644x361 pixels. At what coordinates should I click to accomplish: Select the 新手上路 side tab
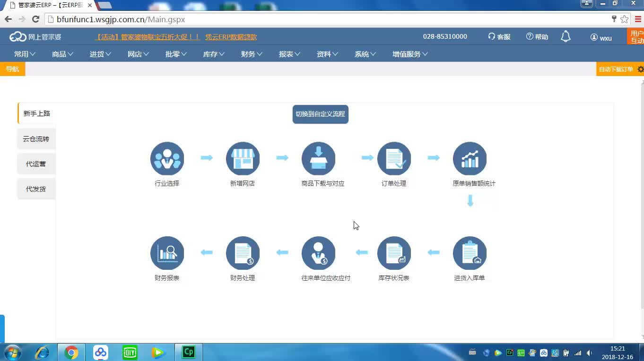point(37,113)
